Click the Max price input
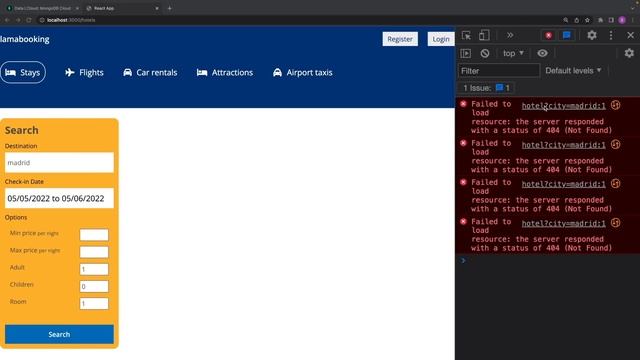The height and width of the screenshot is (360, 640). click(x=94, y=252)
